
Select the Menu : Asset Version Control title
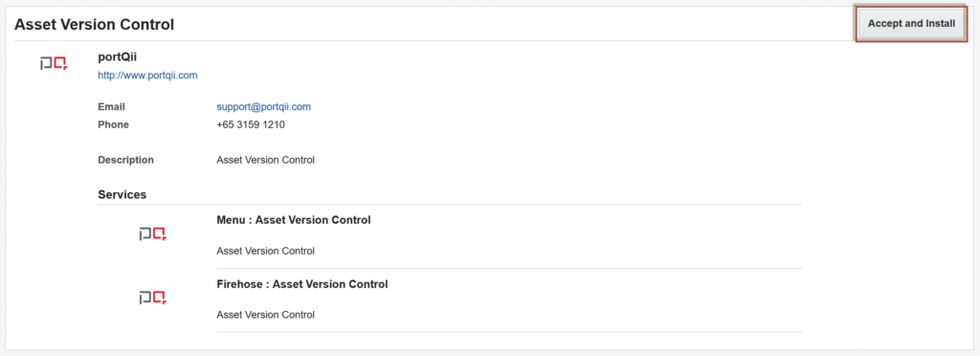click(294, 220)
